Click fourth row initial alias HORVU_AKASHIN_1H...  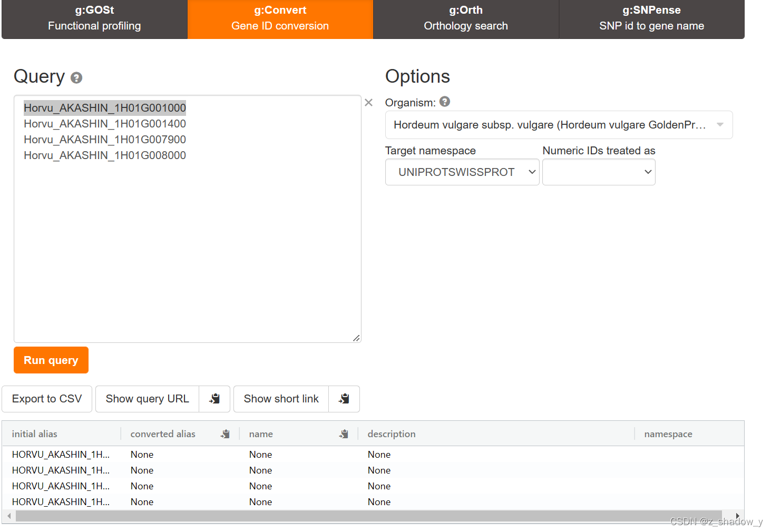[x=61, y=502]
